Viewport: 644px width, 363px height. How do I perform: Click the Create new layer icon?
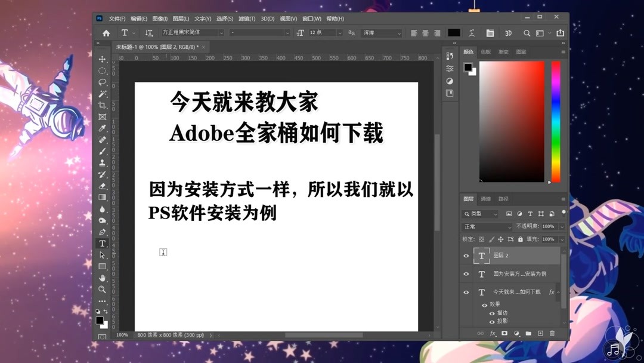[x=540, y=333]
